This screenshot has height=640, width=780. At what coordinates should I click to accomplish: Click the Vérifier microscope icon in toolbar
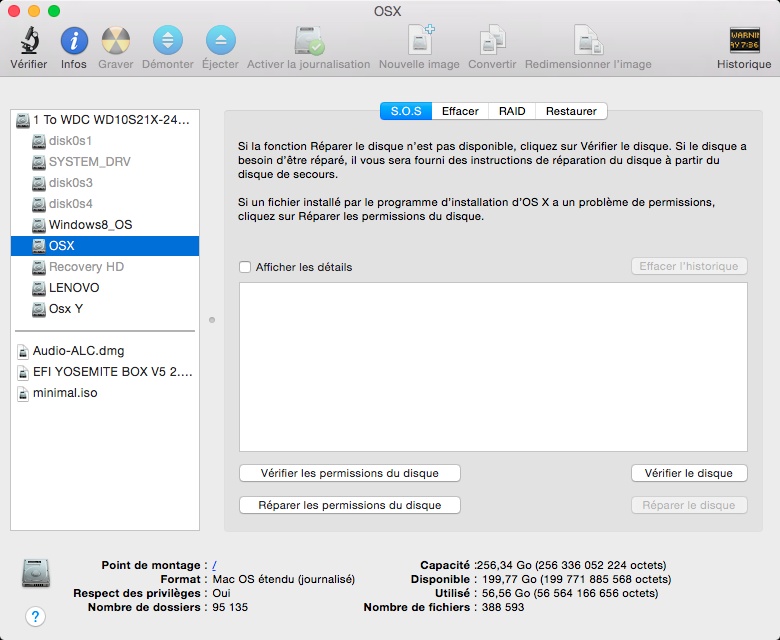pyautogui.click(x=28, y=42)
